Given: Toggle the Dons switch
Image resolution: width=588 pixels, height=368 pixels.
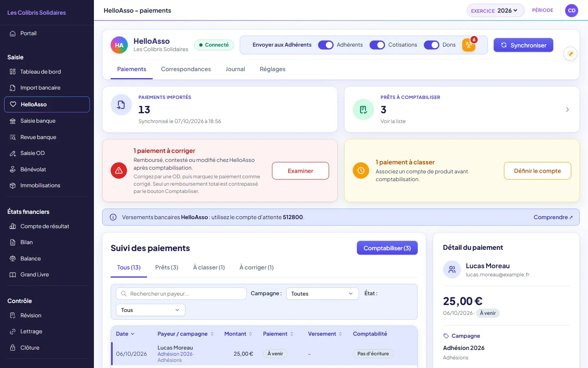Looking at the screenshot, I should pyautogui.click(x=432, y=45).
